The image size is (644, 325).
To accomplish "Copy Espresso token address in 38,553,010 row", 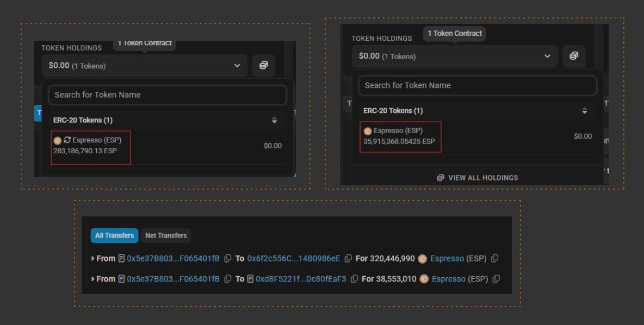I will point(496,279).
